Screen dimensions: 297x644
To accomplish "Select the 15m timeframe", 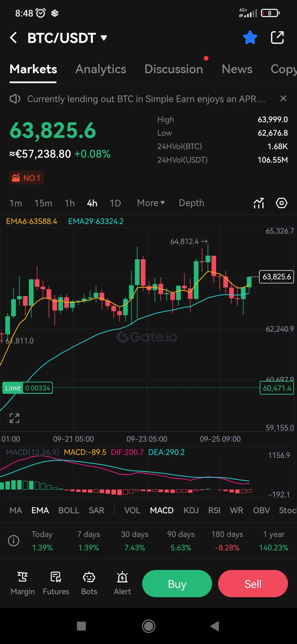I will [43, 203].
